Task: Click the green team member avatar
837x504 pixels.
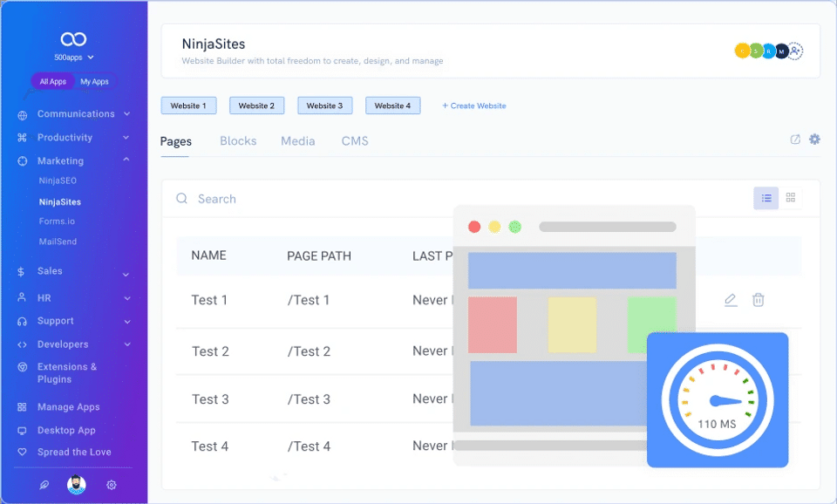Action: coord(755,51)
